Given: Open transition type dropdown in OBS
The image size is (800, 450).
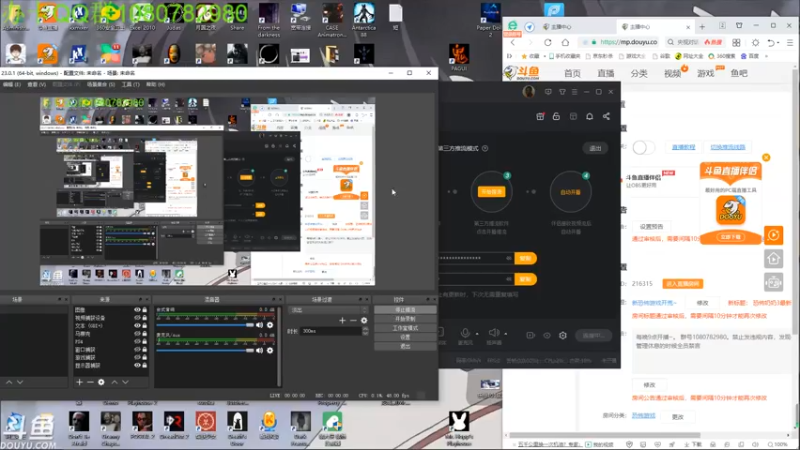Looking at the screenshot, I should 328,310.
